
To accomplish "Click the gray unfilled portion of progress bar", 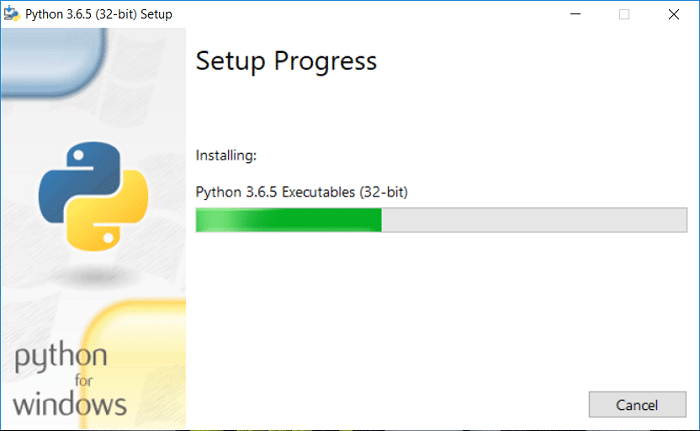I will (534, 220).
